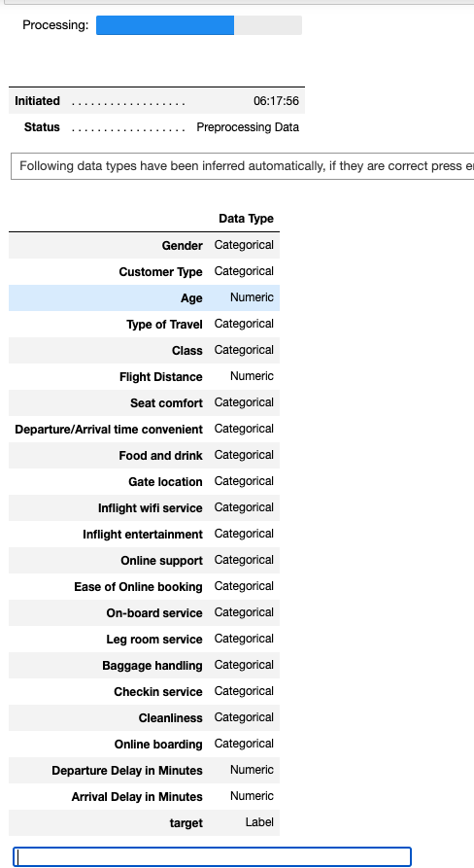The image size is (474, 868).
Task: Click the Numeric type for Flight Distance
Action: (252, 376)
